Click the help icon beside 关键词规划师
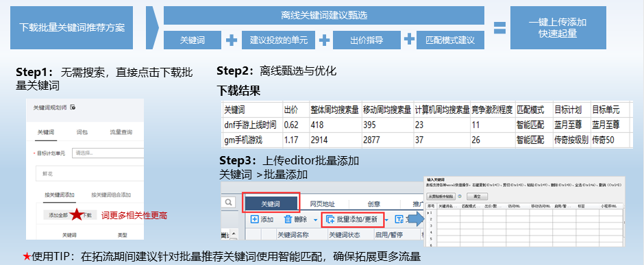Image resolution: width=644 pixels, height=265 pixels. click(73, 107)
